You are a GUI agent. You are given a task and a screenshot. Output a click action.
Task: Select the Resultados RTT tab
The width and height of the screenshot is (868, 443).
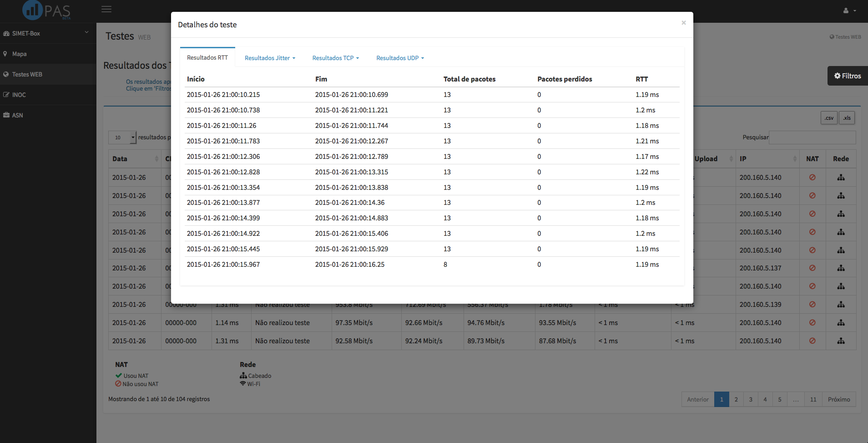(x=207, y=57)
